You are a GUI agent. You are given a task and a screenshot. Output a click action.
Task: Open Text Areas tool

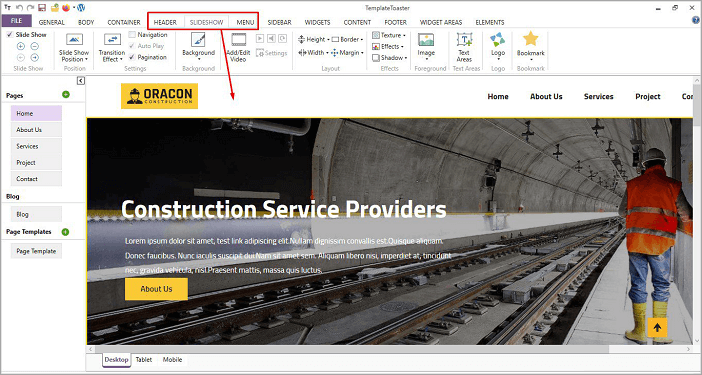[464, 47]
